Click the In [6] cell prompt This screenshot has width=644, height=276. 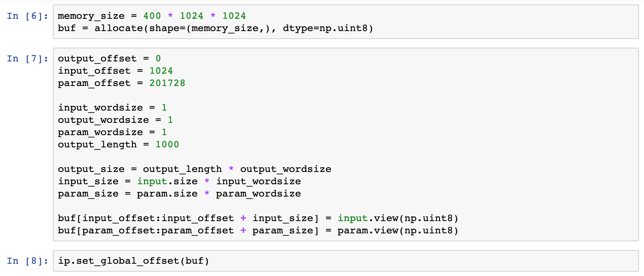pos(27,16)
